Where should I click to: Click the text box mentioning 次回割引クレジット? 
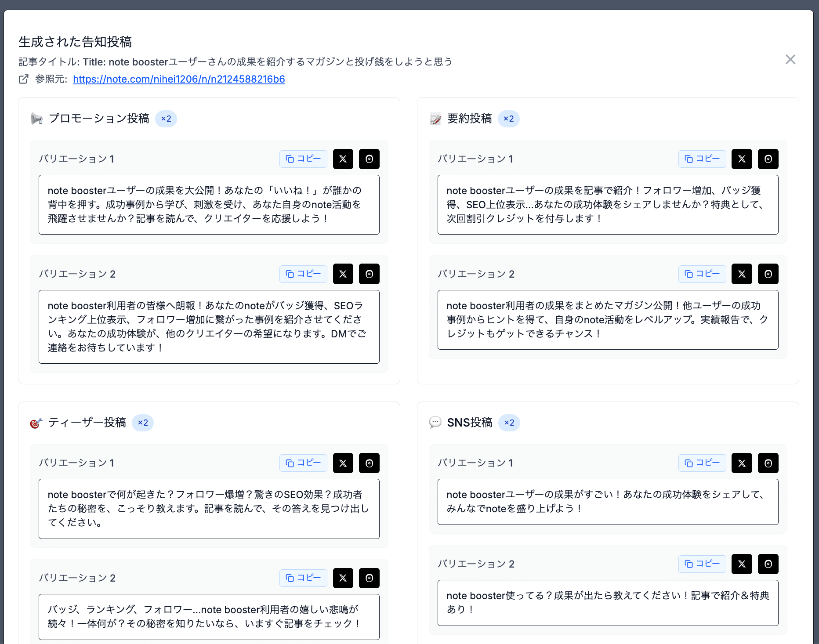[608, 205]
